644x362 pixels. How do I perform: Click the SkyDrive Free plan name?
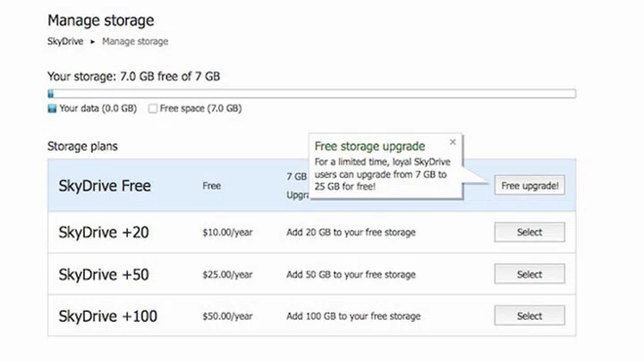tap(105, 186)
